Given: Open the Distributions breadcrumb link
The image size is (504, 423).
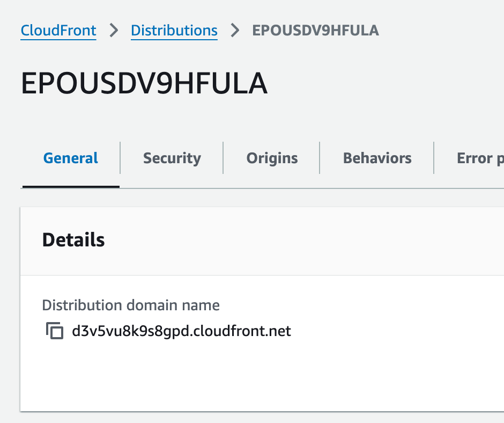Looking at the screenshot, I should point(174,31).
